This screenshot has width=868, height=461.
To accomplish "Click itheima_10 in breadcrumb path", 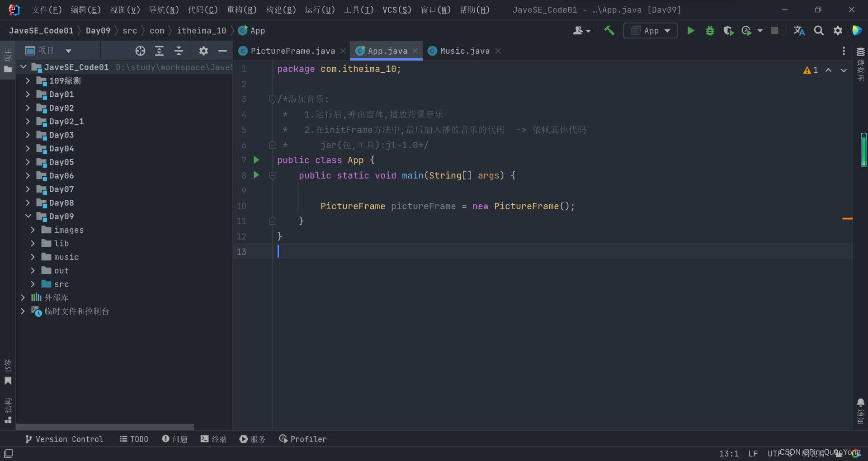I will pyautogui.click(x=201, y=30).
